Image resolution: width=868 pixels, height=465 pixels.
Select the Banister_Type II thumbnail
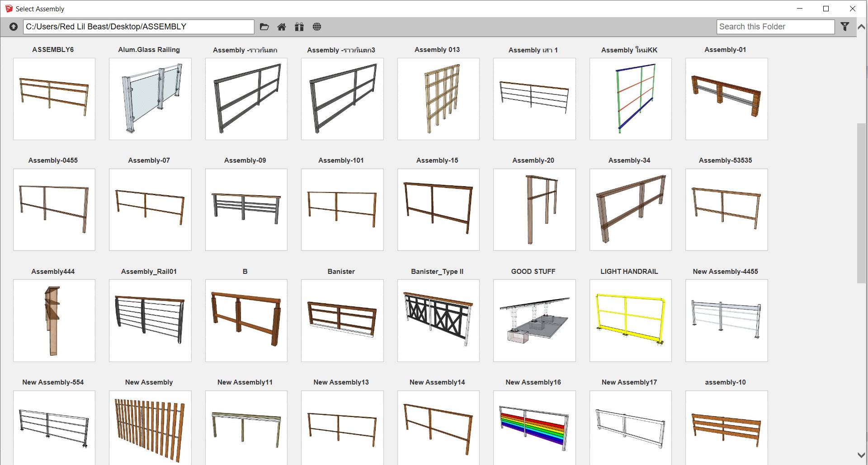[439, 320]
